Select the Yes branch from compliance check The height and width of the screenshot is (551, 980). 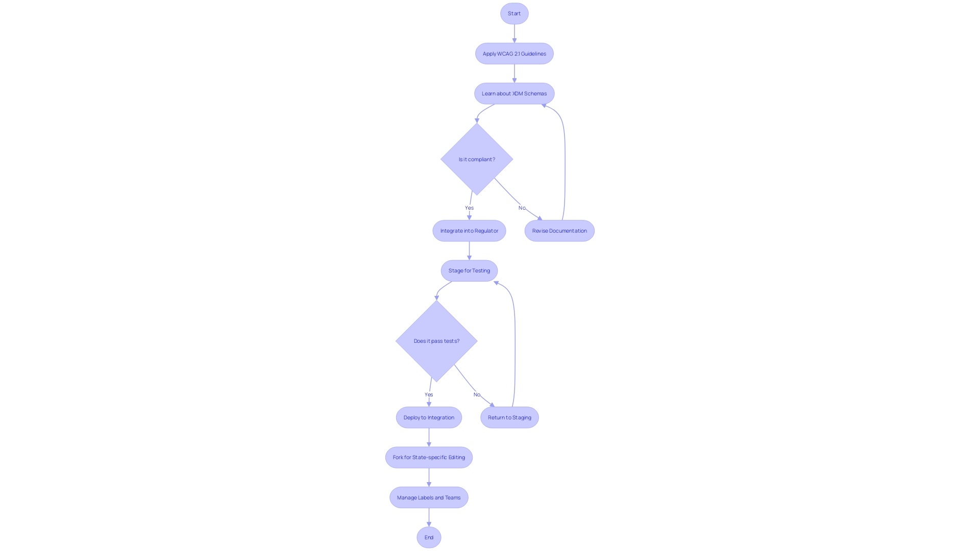(469, 207)
